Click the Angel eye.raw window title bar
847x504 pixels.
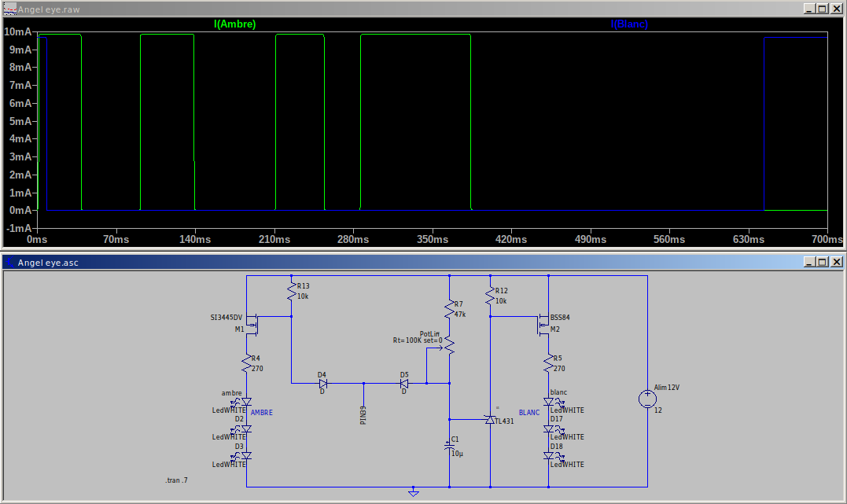tap(423, 9)
